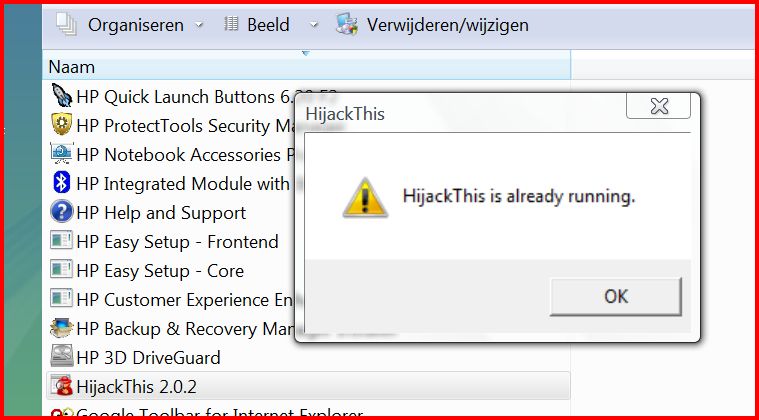Screen dimensions: 759x420
Task: Choose Verwijderen/wijzigen in the toolbar
Action: tap(433, 25)
